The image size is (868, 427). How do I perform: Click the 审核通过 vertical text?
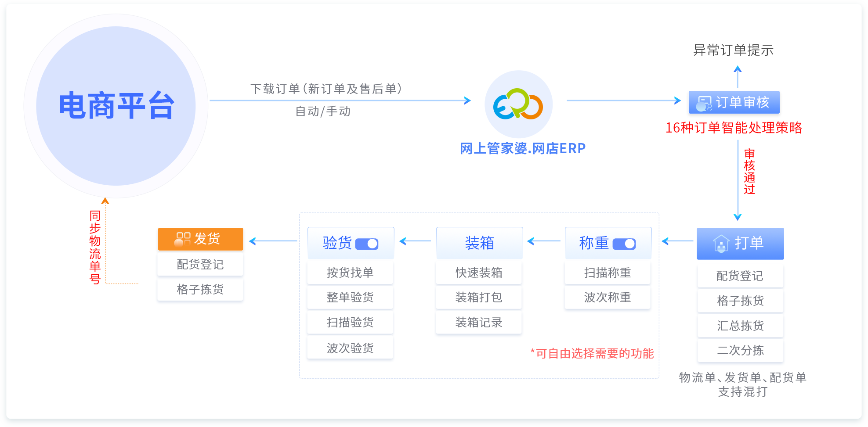pos(749,172)
